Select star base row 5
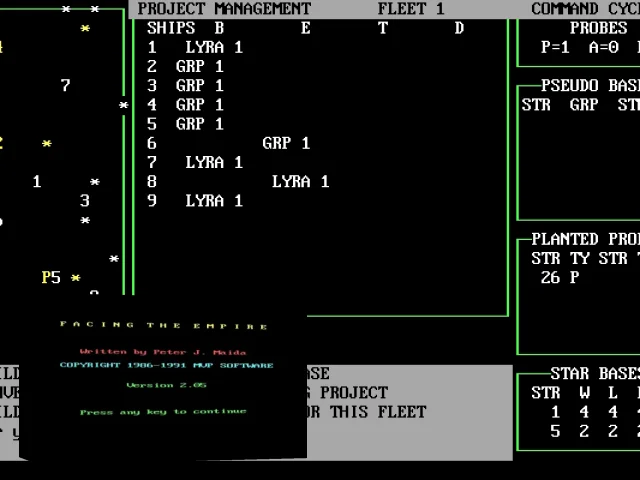This screenshot has width=640, height=480. coord(594,431)
